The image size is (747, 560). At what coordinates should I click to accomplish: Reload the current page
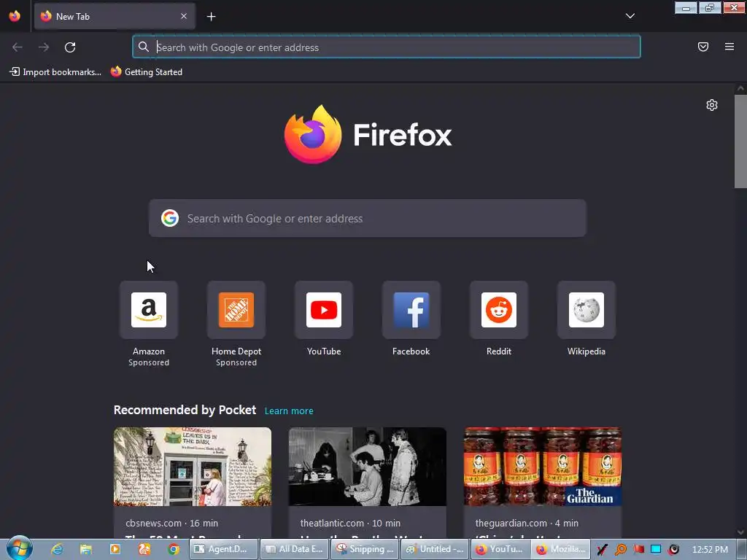tap(70, 47)
